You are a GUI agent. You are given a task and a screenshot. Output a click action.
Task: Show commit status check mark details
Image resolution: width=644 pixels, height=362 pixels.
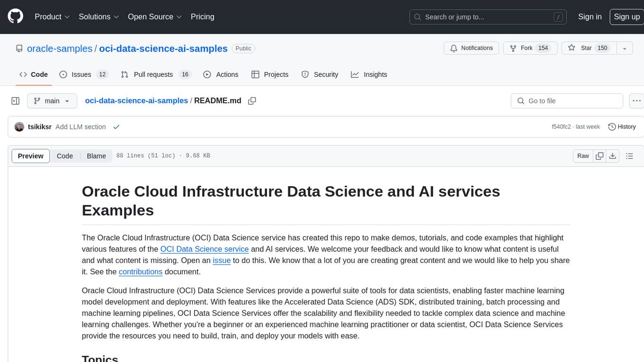(116, 127)
